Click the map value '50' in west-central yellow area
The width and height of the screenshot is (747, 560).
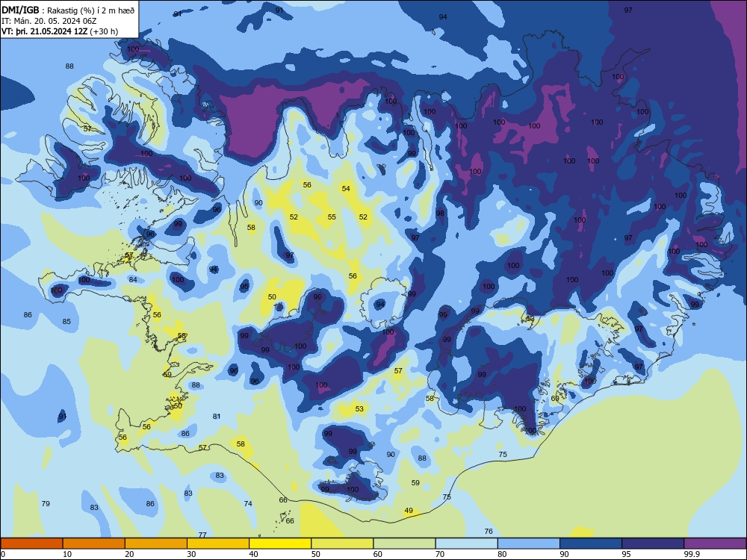[x=272, y=296]
